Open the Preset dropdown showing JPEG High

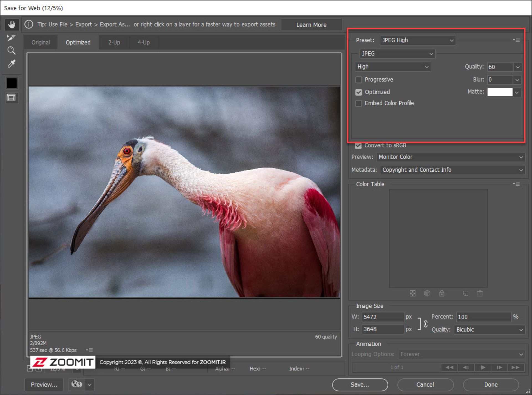coord(417,40)
